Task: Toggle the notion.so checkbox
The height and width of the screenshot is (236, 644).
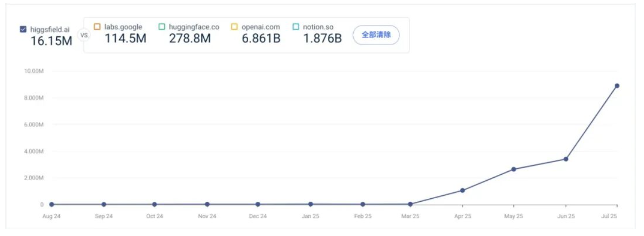Action: [x=296, y=27]
